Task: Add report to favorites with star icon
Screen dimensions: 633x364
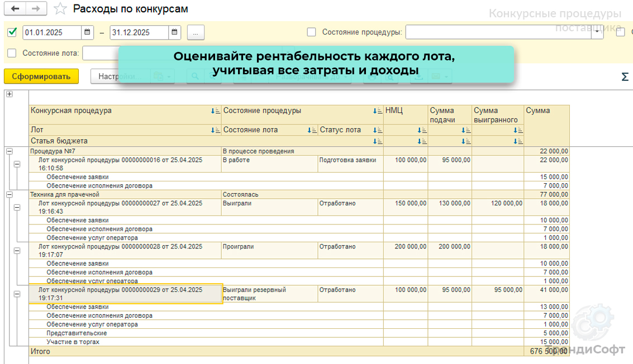Action: (60, 8)
